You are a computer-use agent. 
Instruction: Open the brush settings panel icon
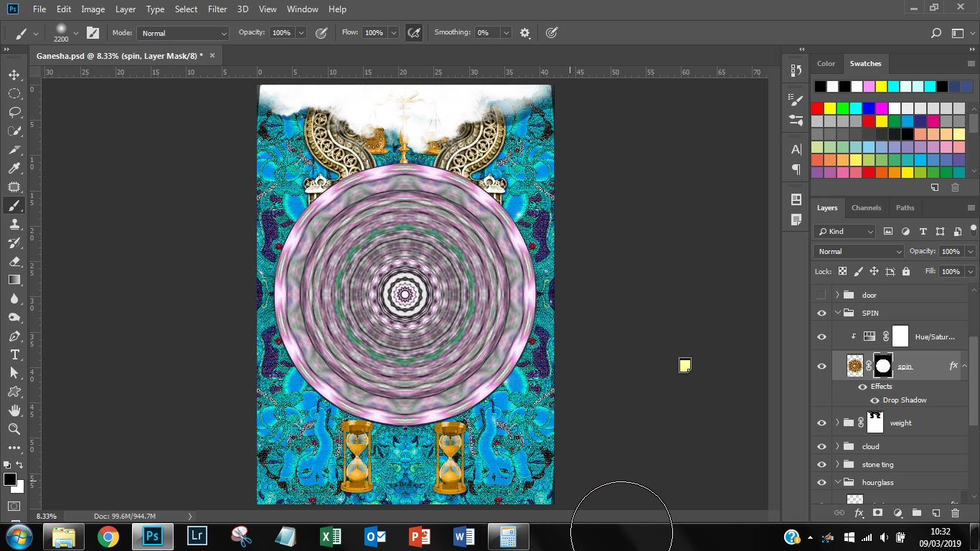(x=93, y=33)
